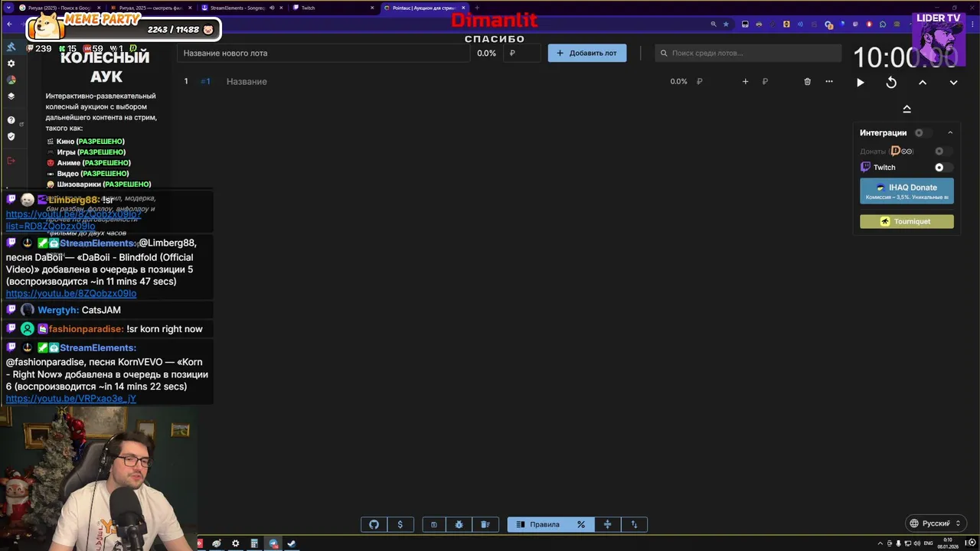Open Правила in bottom toolbar
The image size is (980, 551).
(x=538, y=524)
